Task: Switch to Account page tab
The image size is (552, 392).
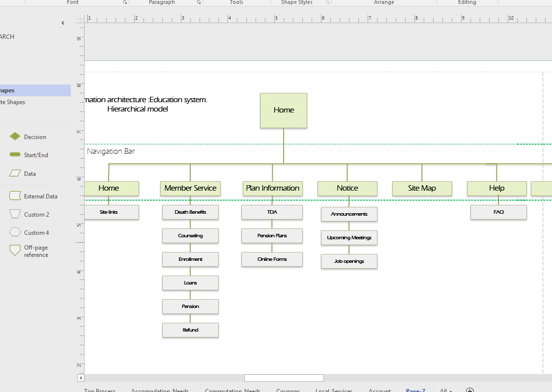Action: pos(379,390)
